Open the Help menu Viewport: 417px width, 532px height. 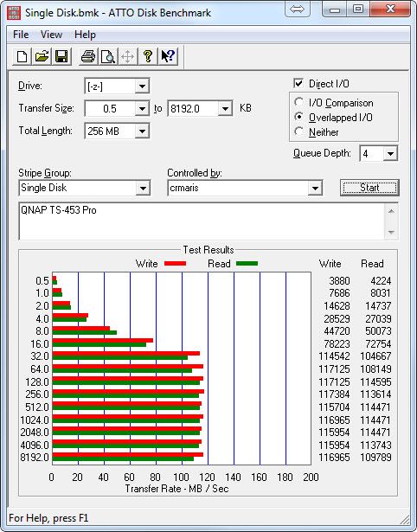pos(85,35)
